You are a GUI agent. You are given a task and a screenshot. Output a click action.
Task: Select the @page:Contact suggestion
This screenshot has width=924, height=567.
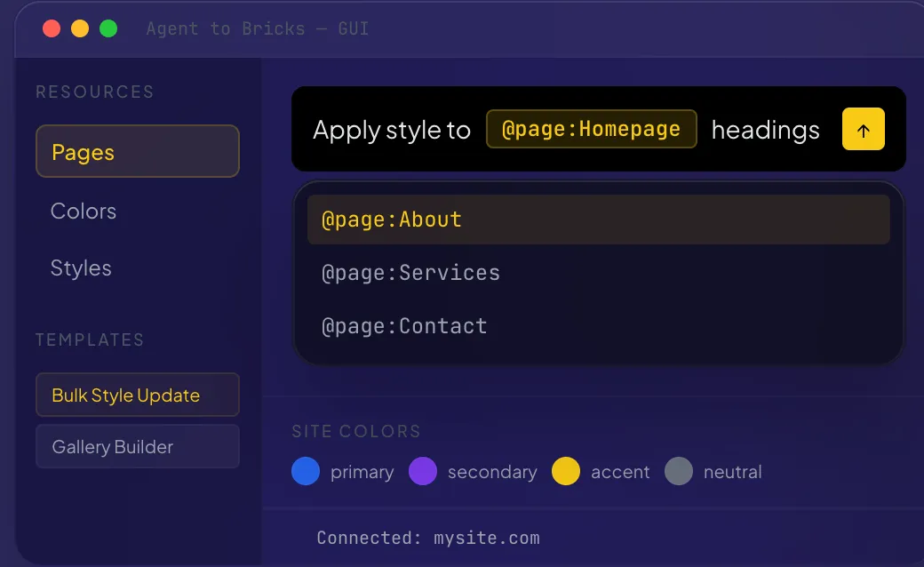click(x=405, y=326)
